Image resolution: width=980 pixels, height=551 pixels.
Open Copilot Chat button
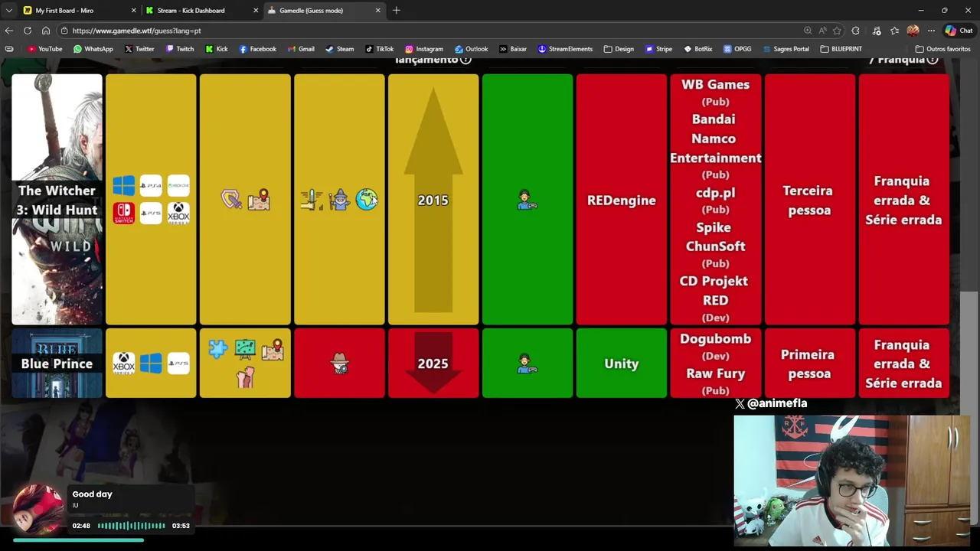[x=959, y=31]
